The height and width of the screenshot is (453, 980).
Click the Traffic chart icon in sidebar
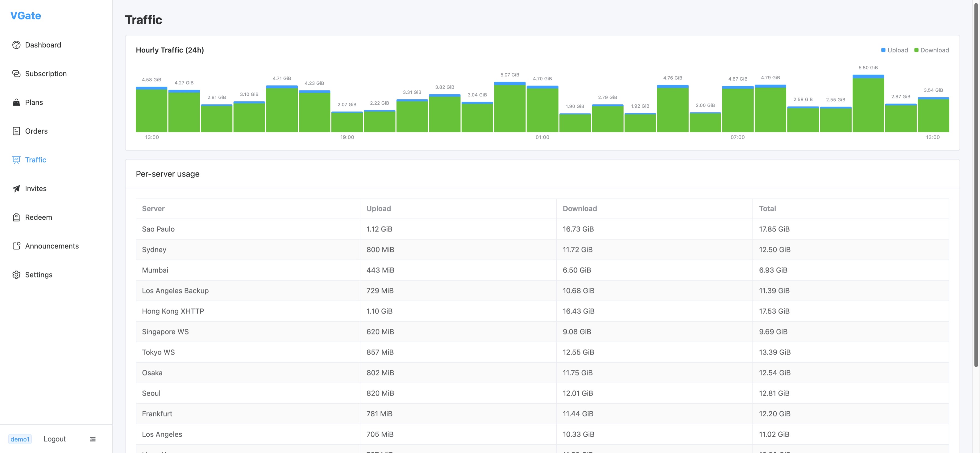click(16, 160)
